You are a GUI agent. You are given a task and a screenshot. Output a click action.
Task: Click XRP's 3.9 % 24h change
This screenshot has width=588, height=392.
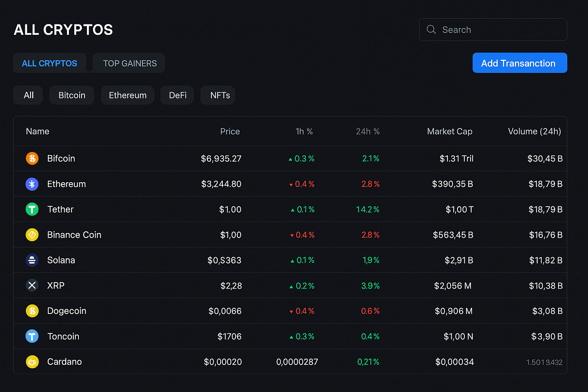click(x=370, y=286)
